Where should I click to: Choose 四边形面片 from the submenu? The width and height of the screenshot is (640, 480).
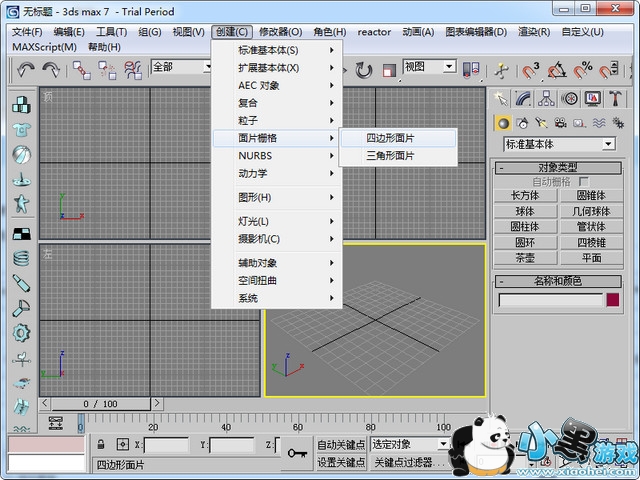tap(390, 138)
